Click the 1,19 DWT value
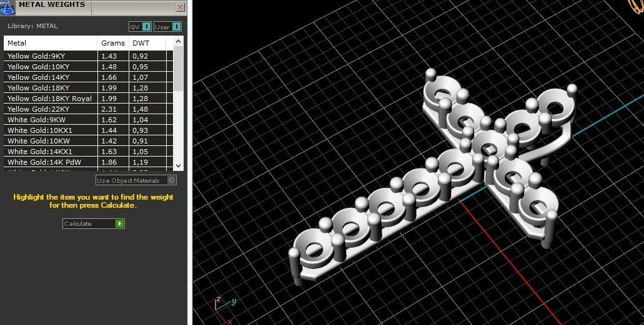This screenshot has height=325, width=644. (140, 162)
